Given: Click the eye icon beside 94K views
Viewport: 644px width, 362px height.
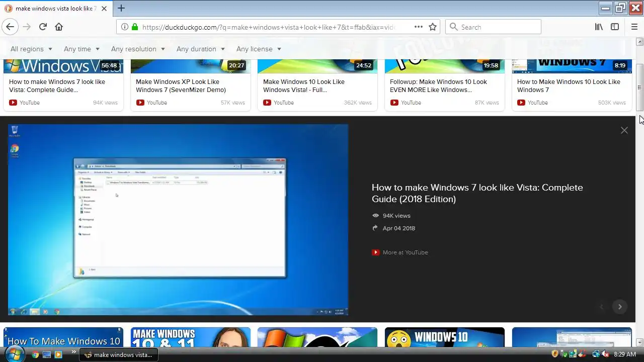Looking at the screenshot, I should tap(375, 216).
